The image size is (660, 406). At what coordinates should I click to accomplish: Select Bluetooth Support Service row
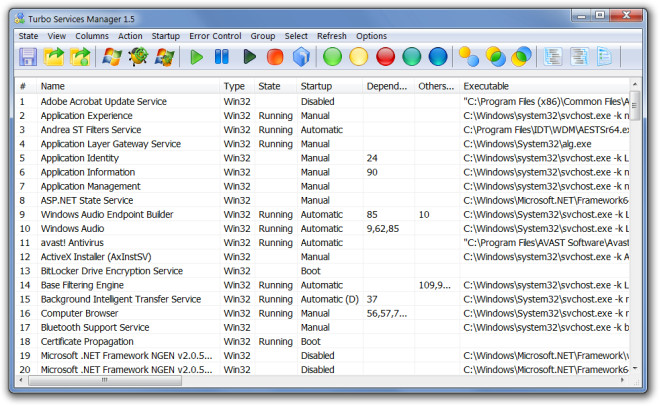point(322,327)
